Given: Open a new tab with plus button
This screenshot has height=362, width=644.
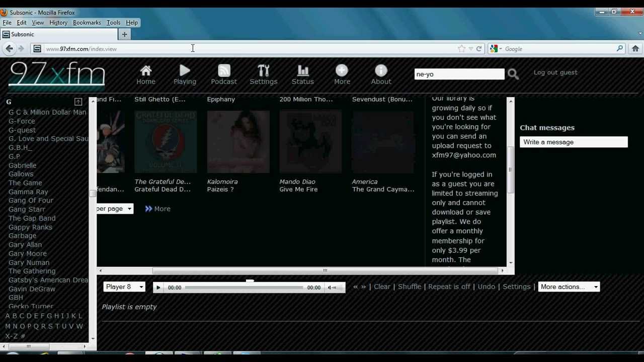Looking at the screenshot, I should click(x=124, y=34).
